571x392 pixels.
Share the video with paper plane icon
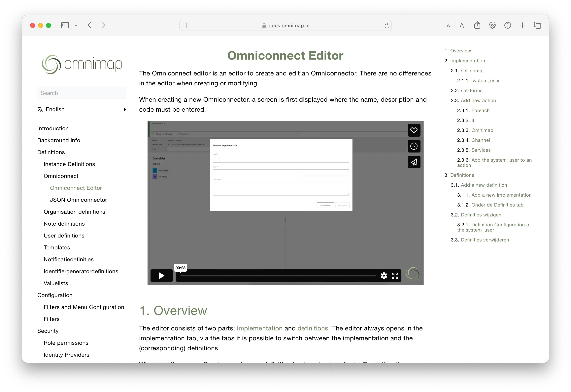pos(414,162)
